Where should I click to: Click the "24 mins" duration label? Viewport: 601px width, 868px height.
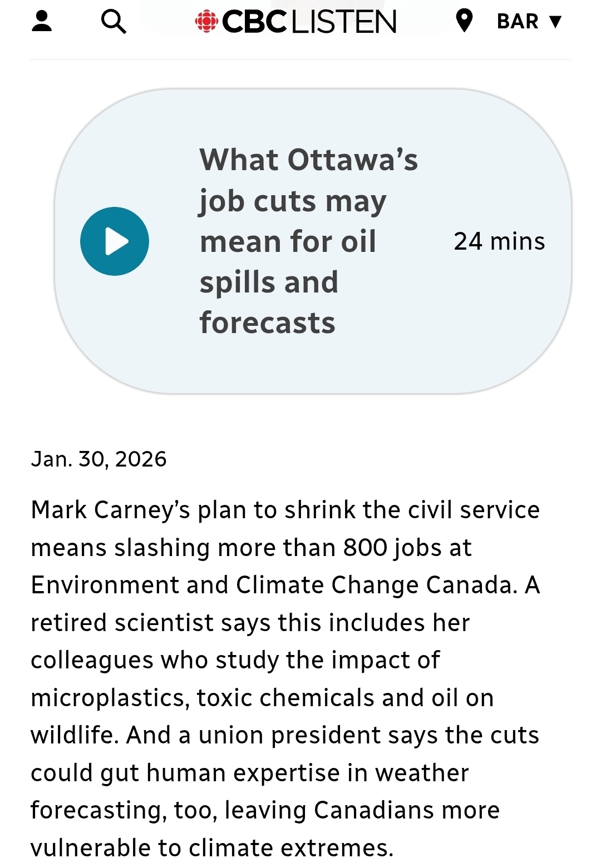pyautogui.click(x=499, y=241)
